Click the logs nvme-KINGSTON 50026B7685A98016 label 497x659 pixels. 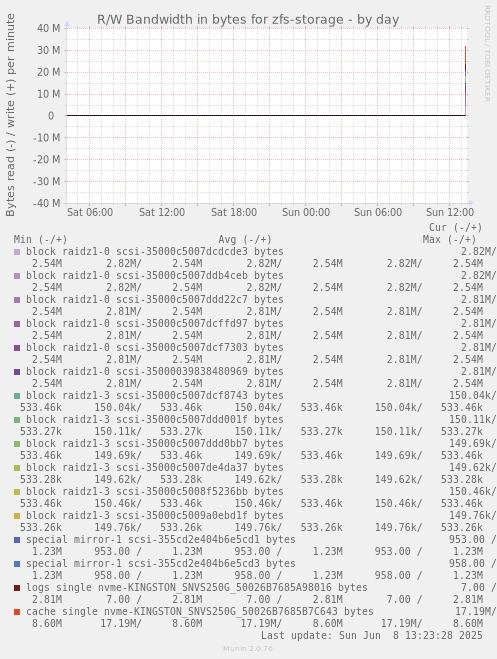tap(197, 587)
